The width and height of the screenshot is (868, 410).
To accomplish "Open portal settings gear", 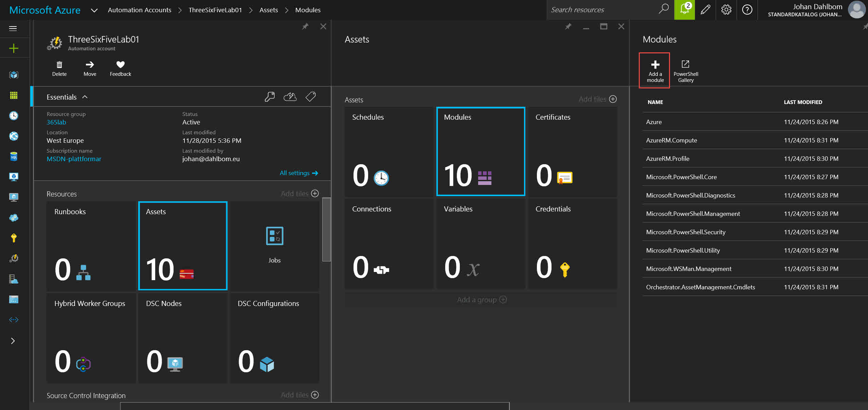I will pos(726,10).
